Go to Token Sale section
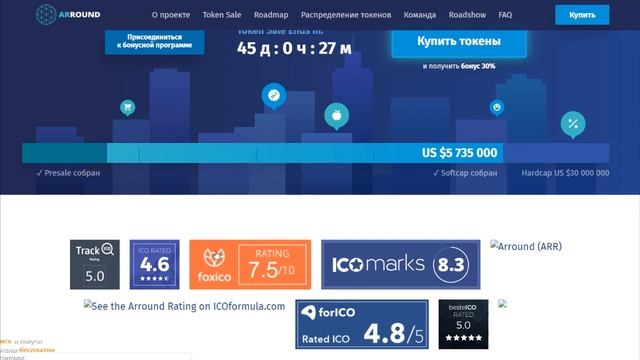The width and height of the screenshot is (640, 360). pyautogui.click(x=222, y=15)
